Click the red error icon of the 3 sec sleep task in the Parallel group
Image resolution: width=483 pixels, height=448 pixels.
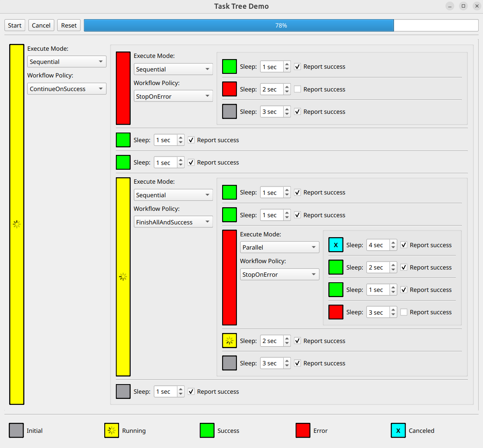(336, 312)
